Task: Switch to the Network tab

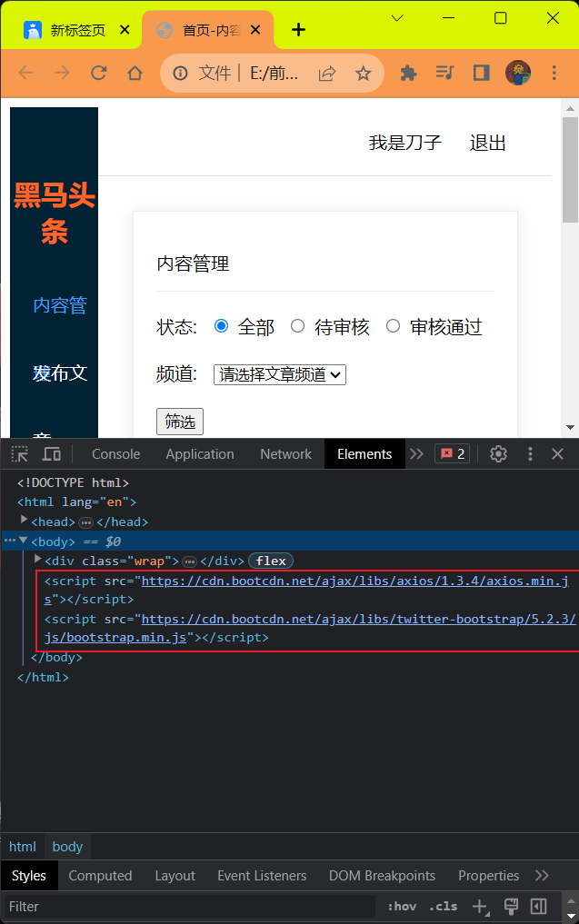Action: click(286, 454)
